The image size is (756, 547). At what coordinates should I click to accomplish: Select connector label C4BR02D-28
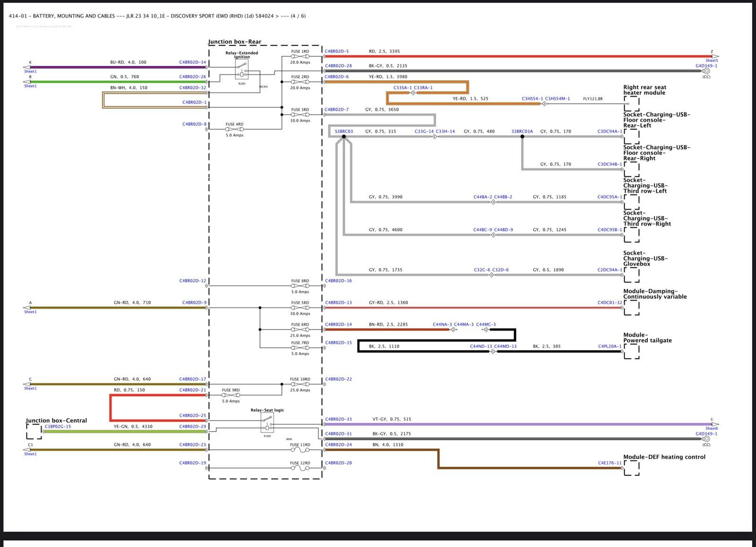click(x=338, y=66)
